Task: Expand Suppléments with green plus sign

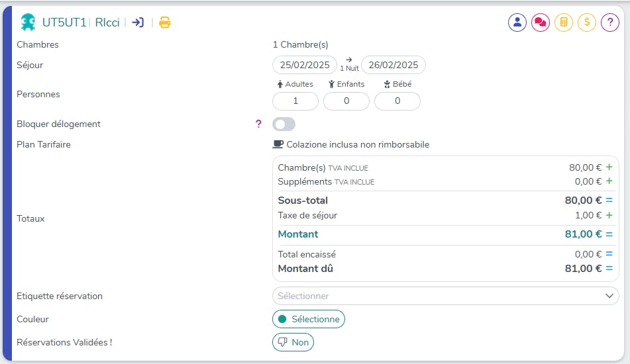Action: tap(609, 181)
